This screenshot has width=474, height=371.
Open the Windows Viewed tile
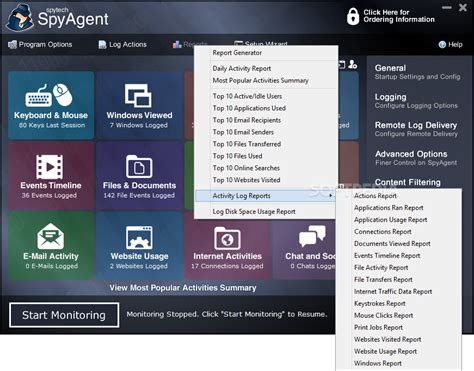[139, 105]
